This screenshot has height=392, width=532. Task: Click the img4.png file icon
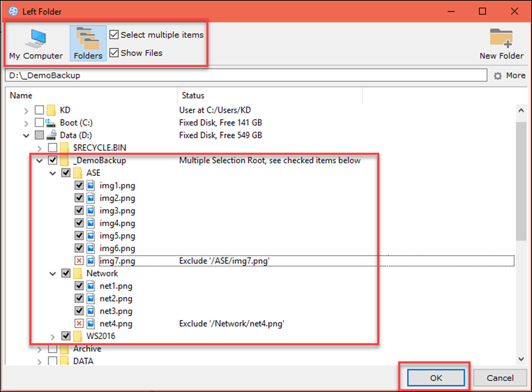[x=90, y=223]
